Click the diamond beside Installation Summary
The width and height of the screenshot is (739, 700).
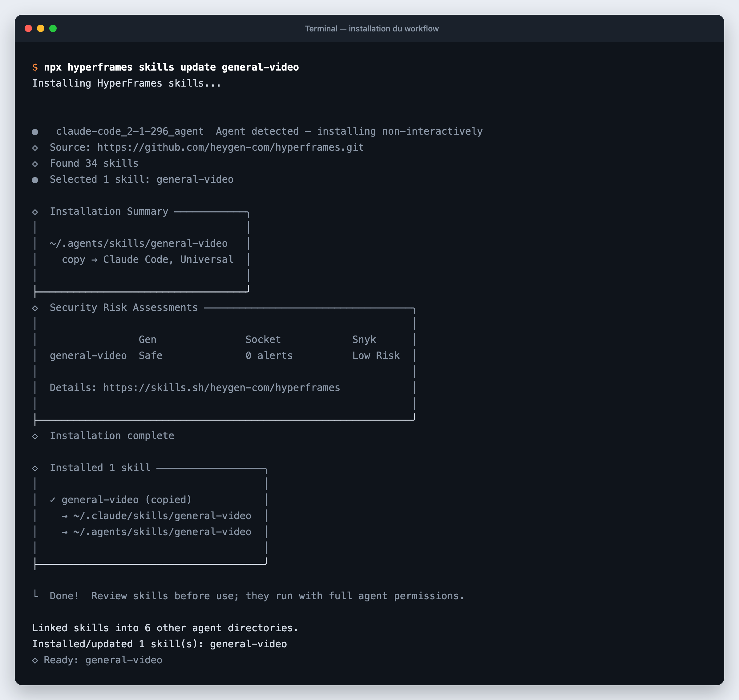pyautogui.click(x=35, y=212)
